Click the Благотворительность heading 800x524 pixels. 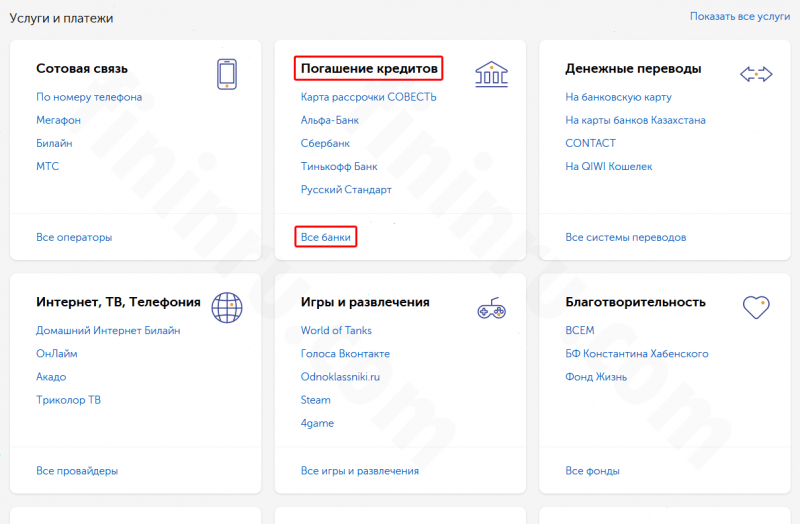[635, 302]
